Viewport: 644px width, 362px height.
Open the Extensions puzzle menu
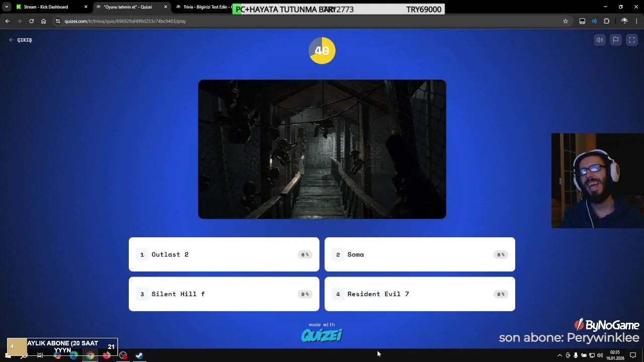[606, 21]
